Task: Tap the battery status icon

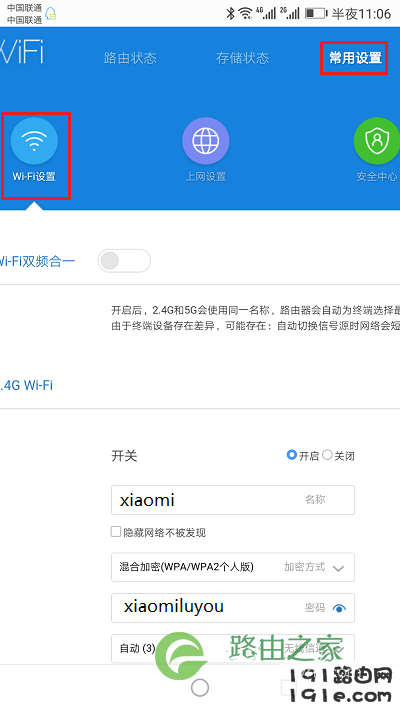Action: point(316,13)
